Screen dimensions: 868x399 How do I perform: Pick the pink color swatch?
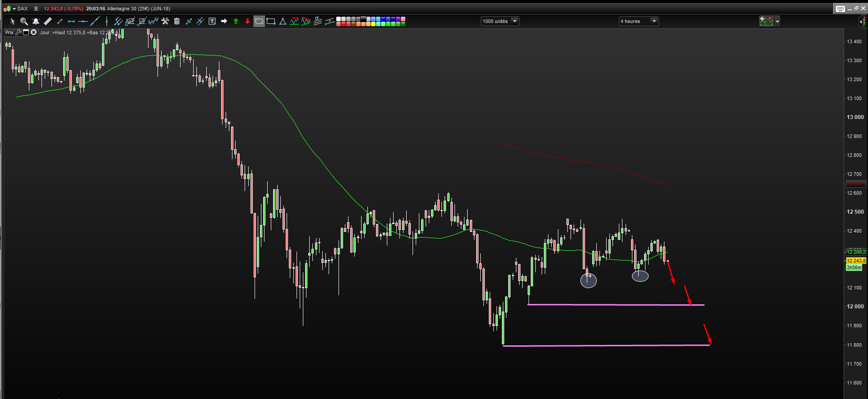[403, 19]
